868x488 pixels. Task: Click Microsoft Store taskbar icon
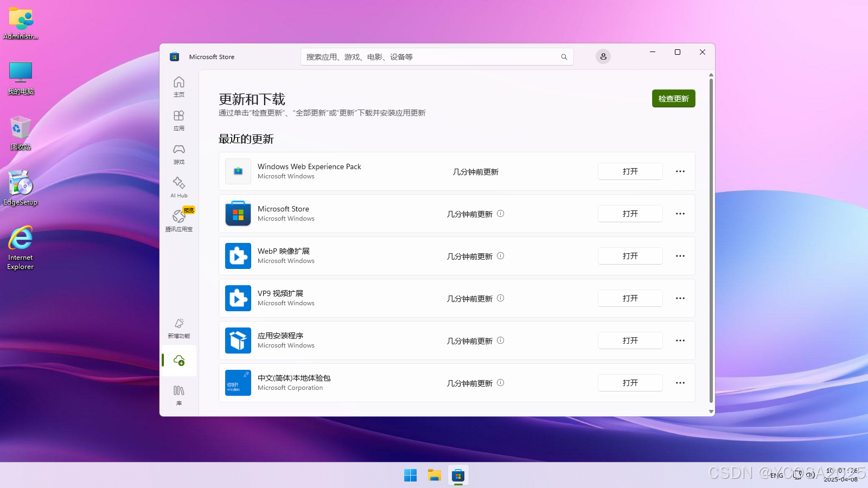(458, 476)
